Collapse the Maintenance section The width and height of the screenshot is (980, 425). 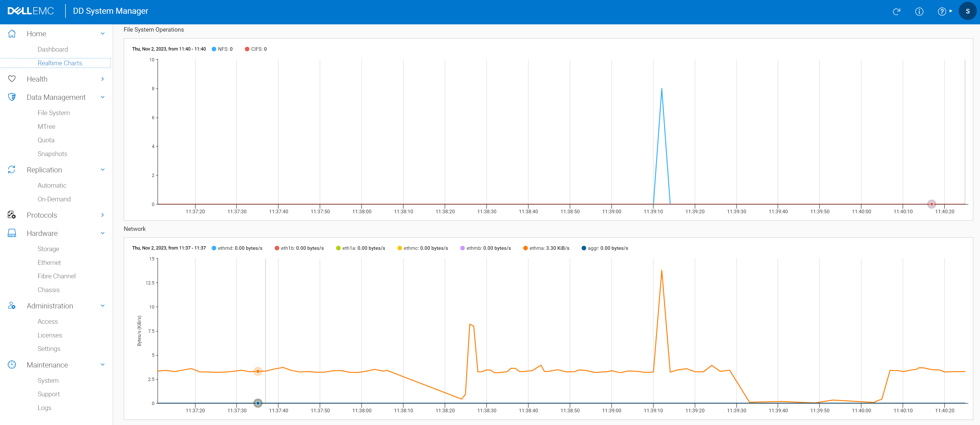pyautogui.click(x=102, y=364)
